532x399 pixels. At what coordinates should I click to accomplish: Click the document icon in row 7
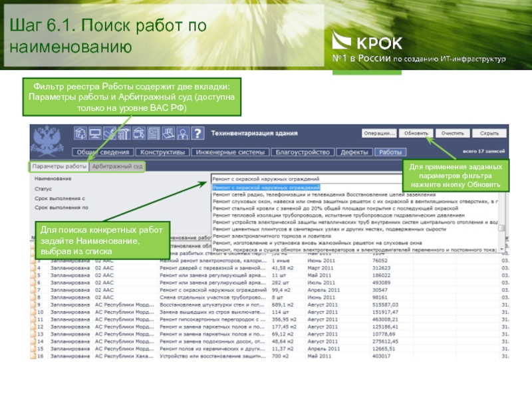point(33,290)
